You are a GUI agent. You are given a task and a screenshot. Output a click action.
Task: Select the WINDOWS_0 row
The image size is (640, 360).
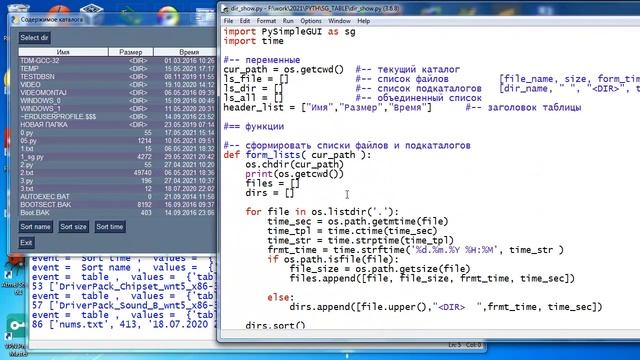point(118,100)
